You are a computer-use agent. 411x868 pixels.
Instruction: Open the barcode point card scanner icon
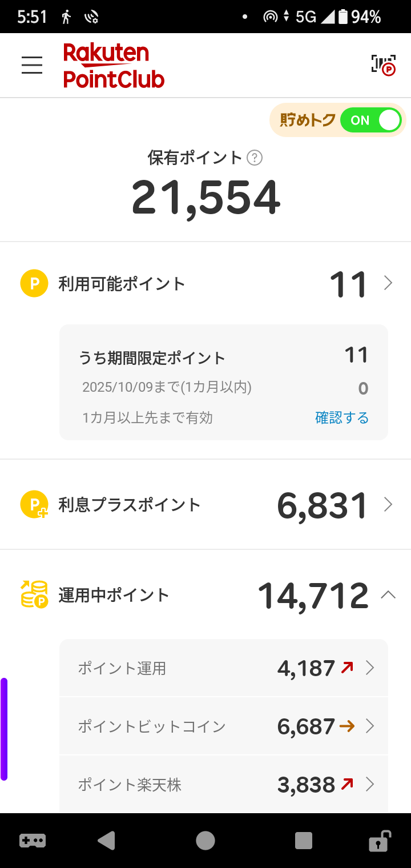[383, 65]
